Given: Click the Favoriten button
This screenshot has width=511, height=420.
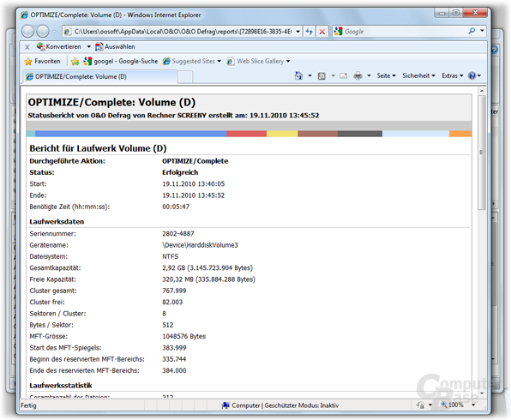Looking at the screenshot, I should click(42, 61).
